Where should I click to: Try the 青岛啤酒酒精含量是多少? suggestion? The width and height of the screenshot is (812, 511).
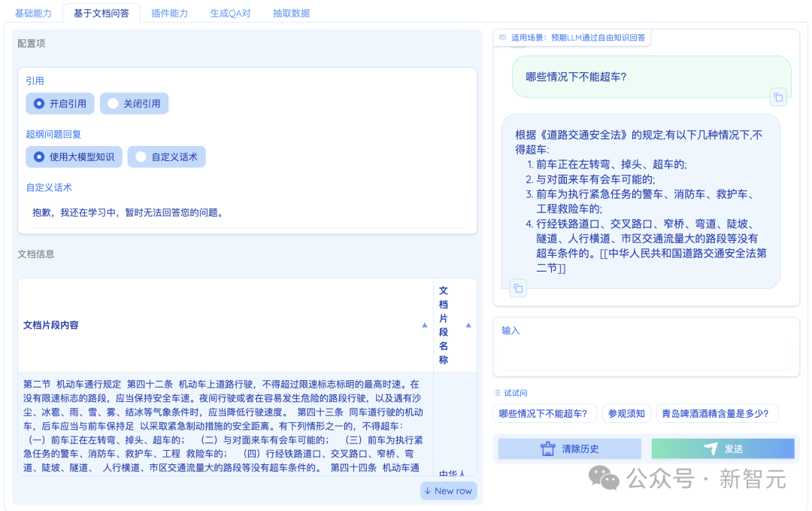click(716, 413)
